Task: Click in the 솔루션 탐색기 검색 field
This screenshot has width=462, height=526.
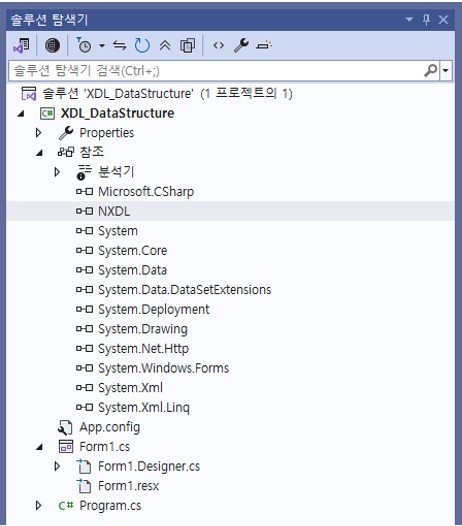Action: (215, 70)
